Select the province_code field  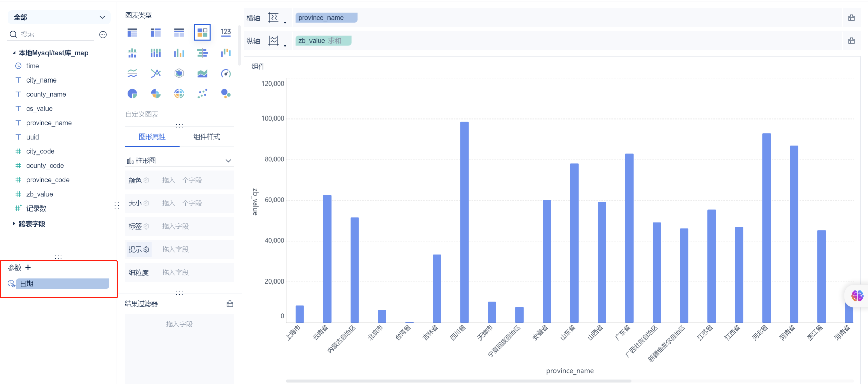[48, 180]
